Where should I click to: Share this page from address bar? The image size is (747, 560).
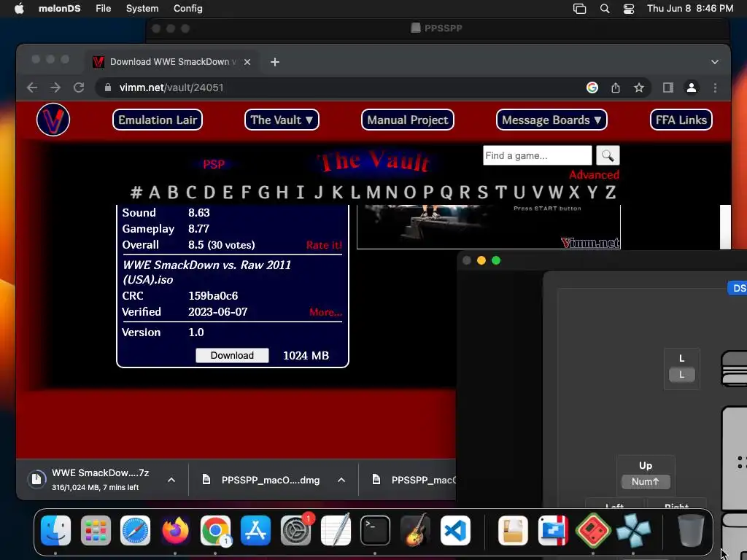pyautogui.click(x=616, y=87)
